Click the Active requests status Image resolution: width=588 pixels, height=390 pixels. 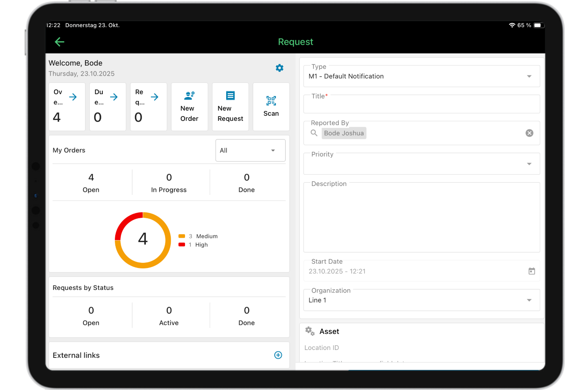point(169,316)
